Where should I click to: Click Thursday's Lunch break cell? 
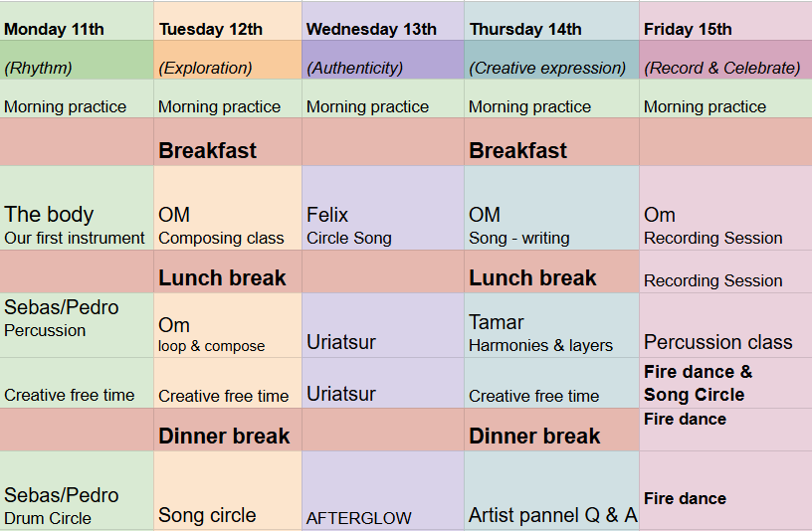552,272
